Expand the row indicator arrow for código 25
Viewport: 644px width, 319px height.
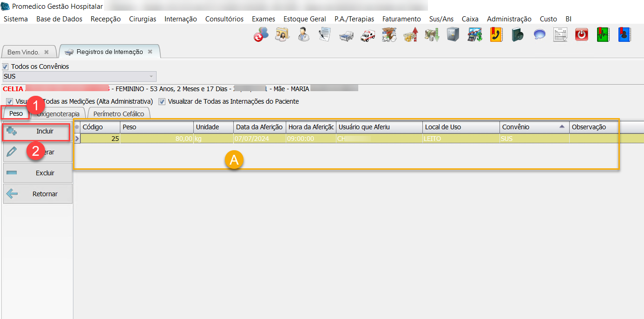click(x=77, y=139)
